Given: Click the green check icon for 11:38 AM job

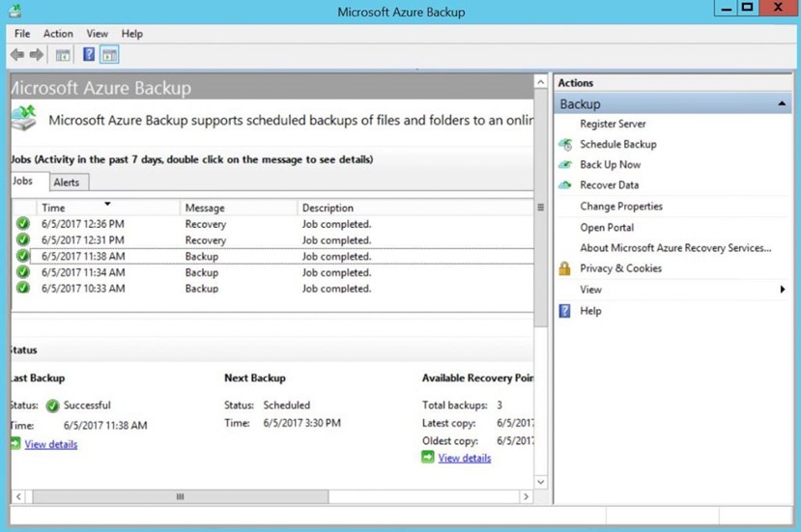Looking at the screenshot, I should 22,256.
